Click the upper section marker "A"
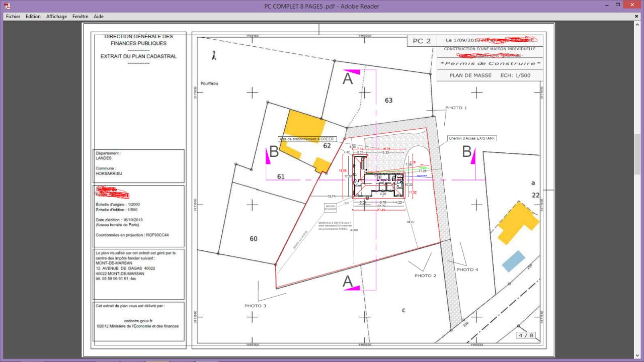The width and height of the screenshot is (644, 362). 348,78
